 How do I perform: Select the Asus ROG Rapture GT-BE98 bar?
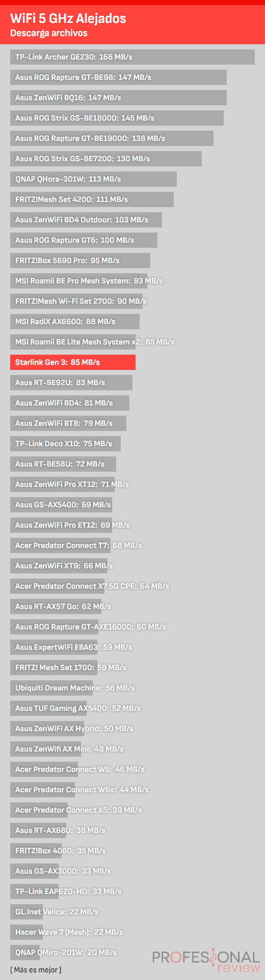pos(118,77)
